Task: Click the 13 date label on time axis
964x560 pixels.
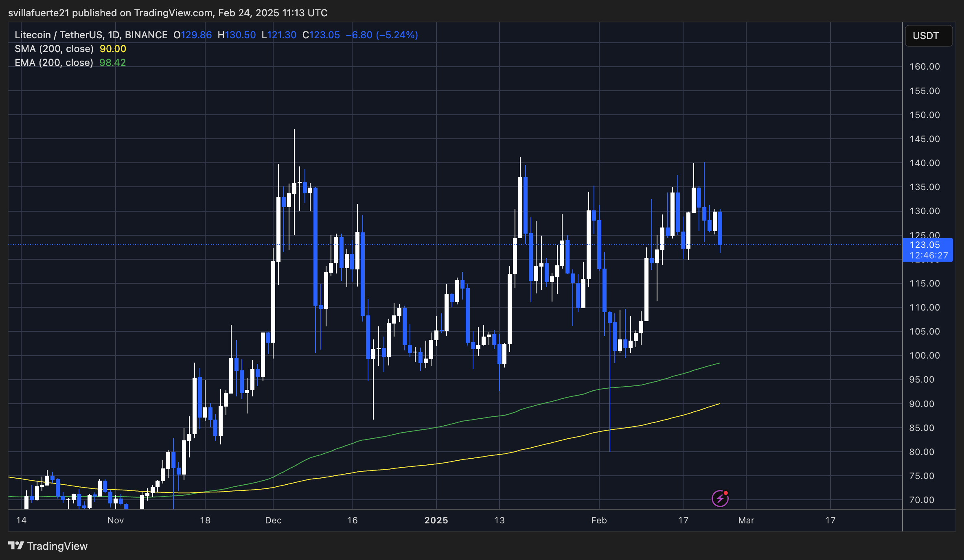Action: (499, 520)
